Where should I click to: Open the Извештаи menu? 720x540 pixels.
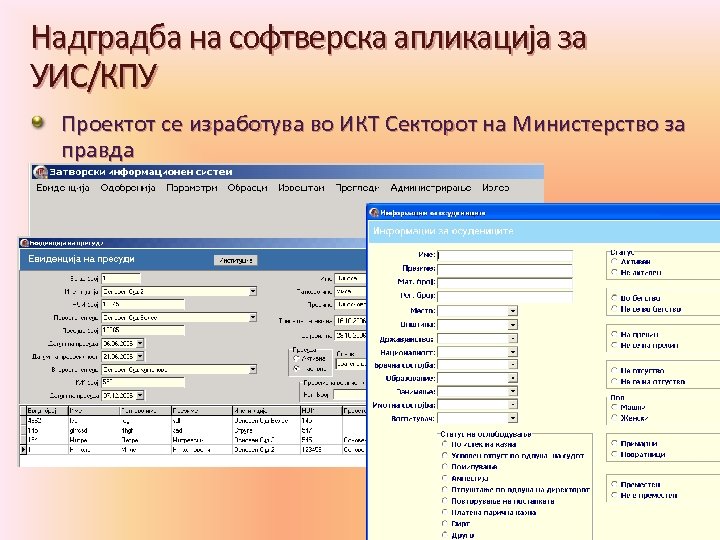click(301, 188)
